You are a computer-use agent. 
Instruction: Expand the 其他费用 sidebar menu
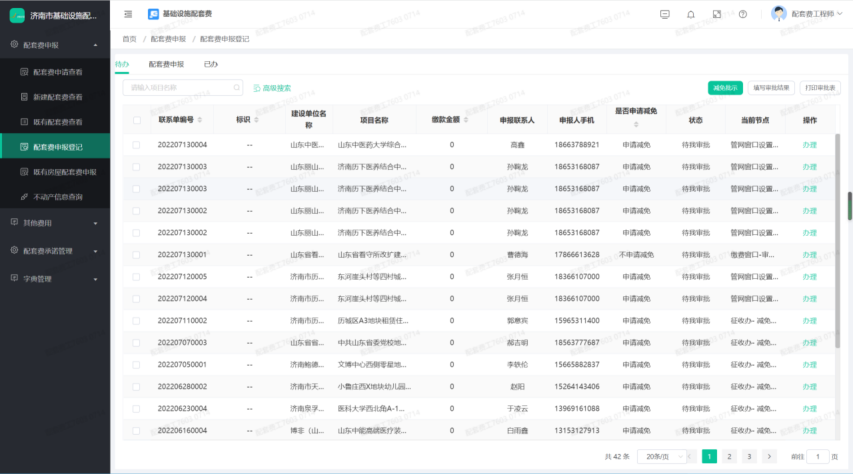click(95, 222)
